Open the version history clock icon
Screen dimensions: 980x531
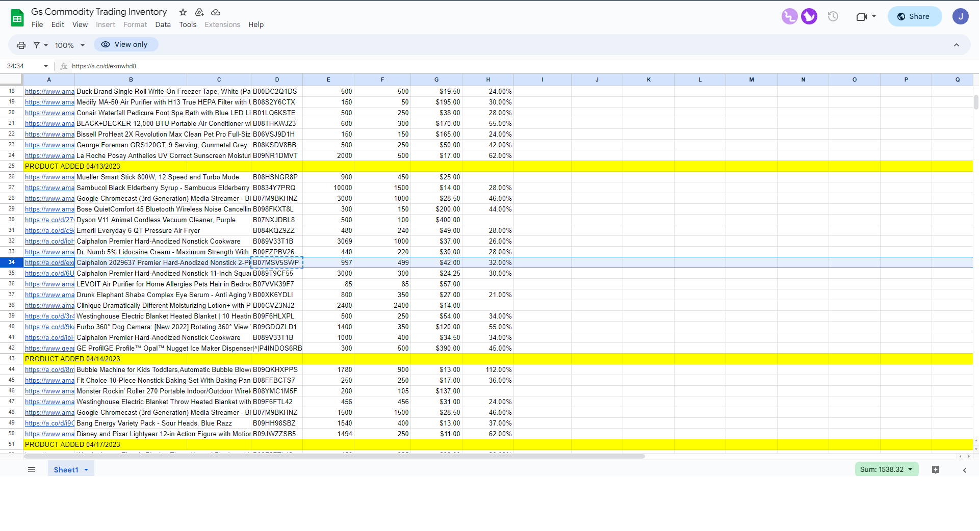tap(833, 16)
